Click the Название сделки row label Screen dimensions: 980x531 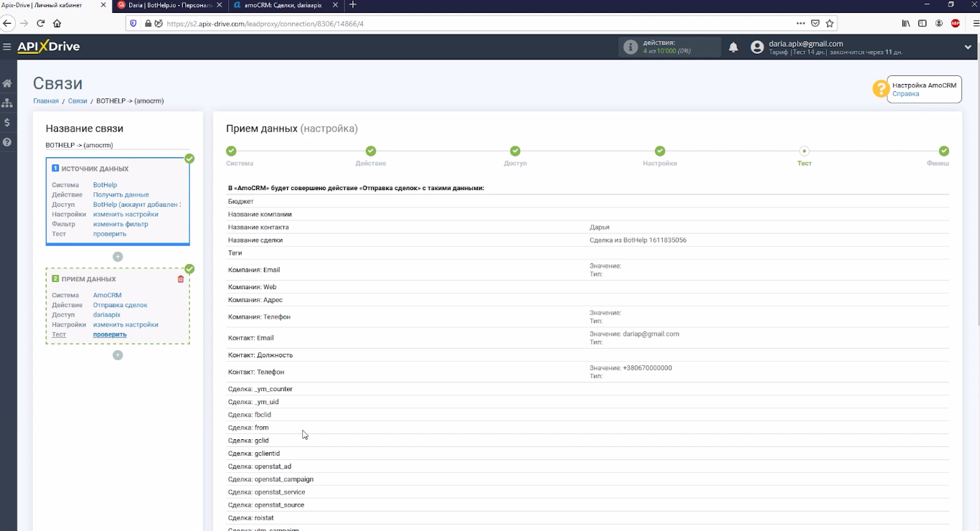point(255,240)
